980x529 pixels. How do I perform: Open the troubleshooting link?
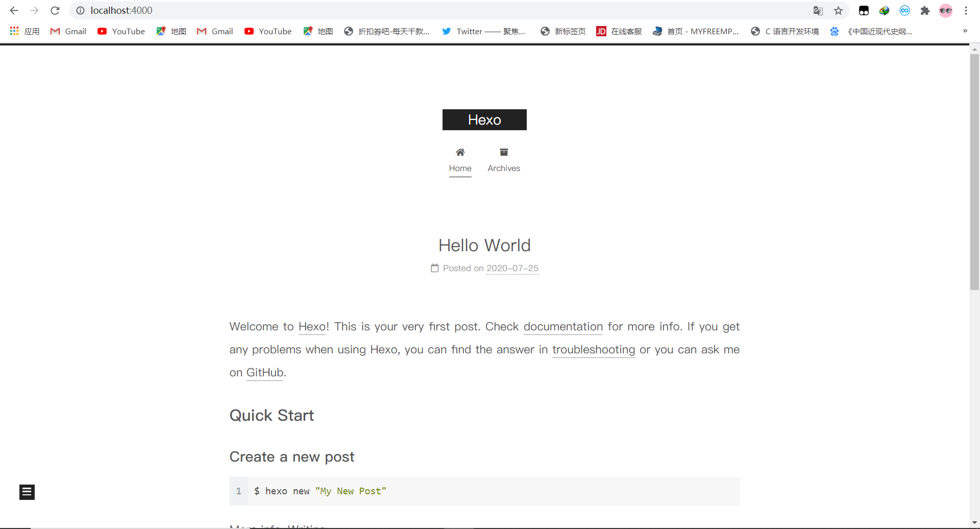tap(594, 350)
